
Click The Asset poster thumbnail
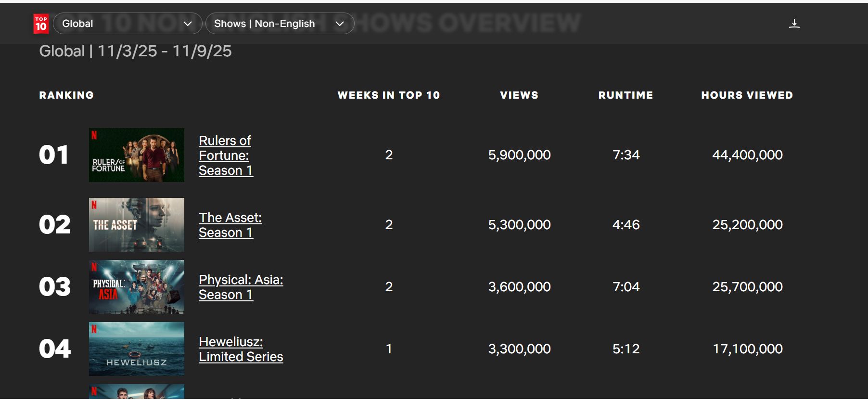pyautogui.click(x=137, y=225)
